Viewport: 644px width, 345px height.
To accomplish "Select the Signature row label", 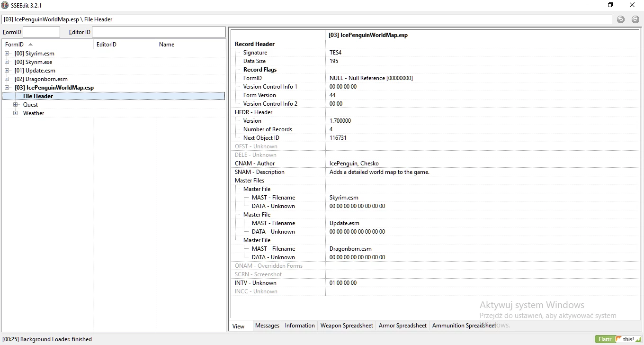I will 255,53.
